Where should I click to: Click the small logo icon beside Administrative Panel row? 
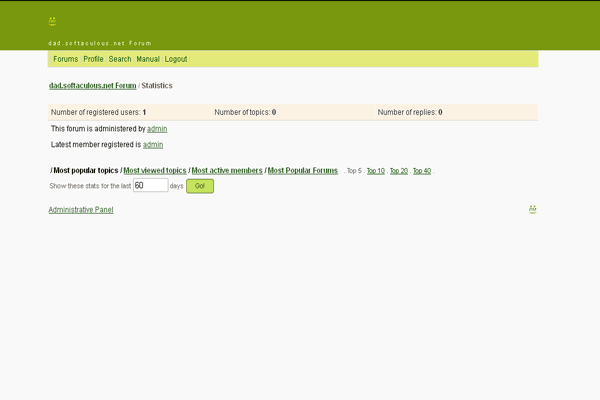(533, 209)
